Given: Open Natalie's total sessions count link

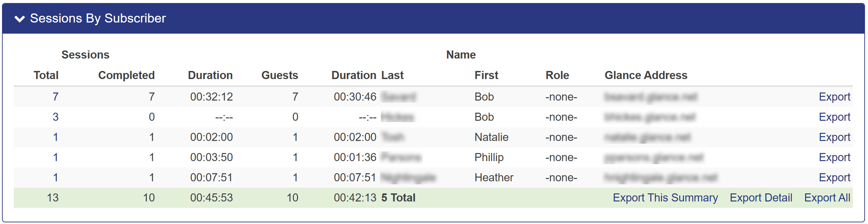Looking at the screenshot, I should [x=56, y=137].
